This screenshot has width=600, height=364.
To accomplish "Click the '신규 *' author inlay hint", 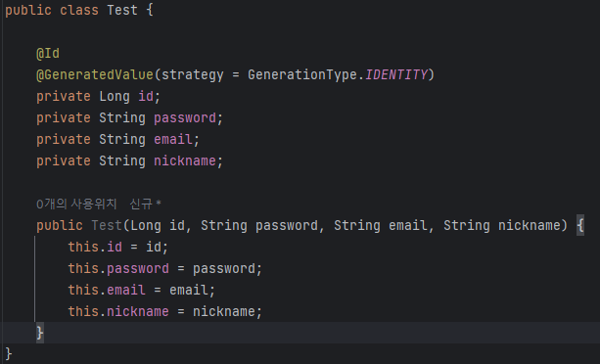I will [146, 204].
